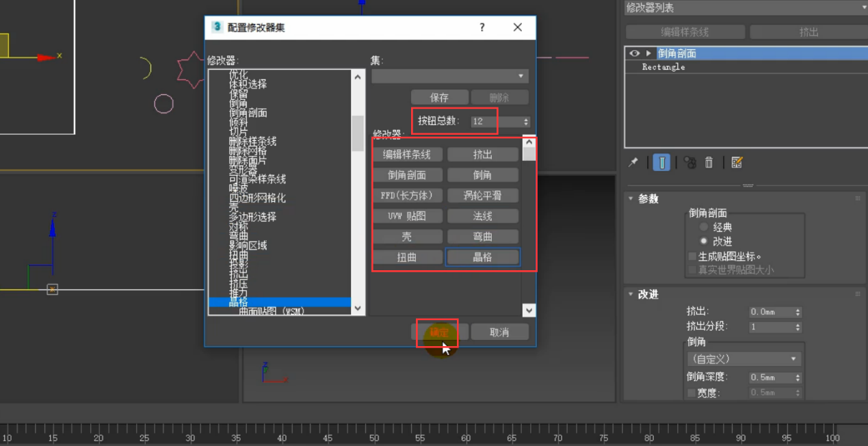Click the help question mark in dialog
Viewport: 868px width, 446px height.
(482, 27)
